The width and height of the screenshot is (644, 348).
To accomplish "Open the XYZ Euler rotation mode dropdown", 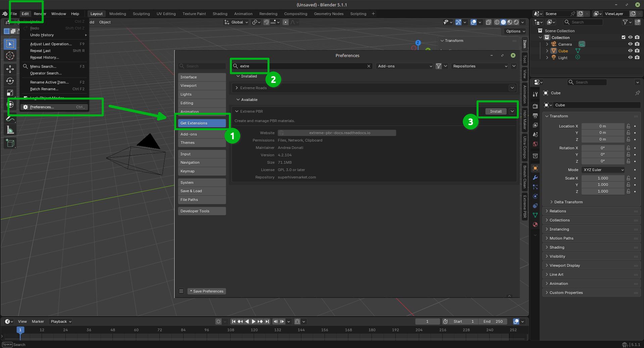I will pyautogui.click(x=603, y=170).
